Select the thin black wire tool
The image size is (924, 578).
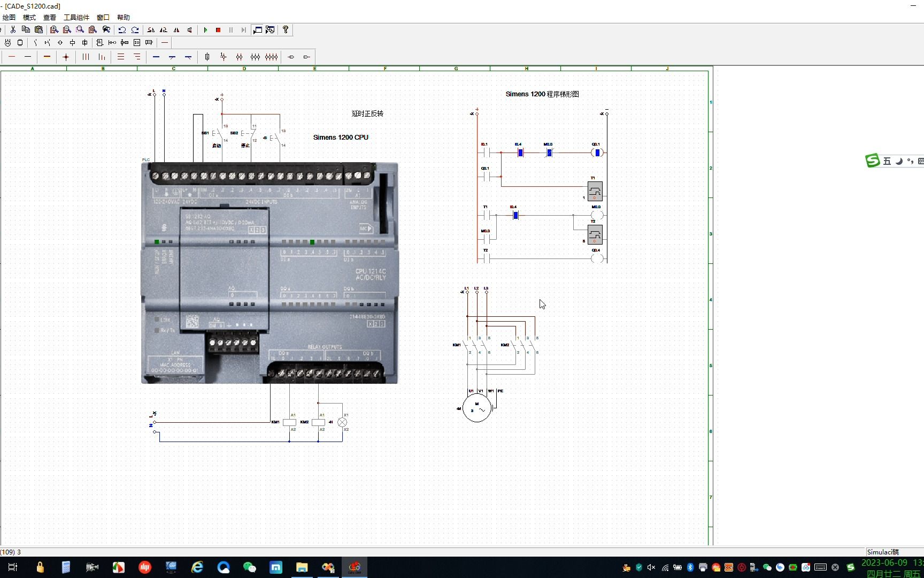[28, 57]
